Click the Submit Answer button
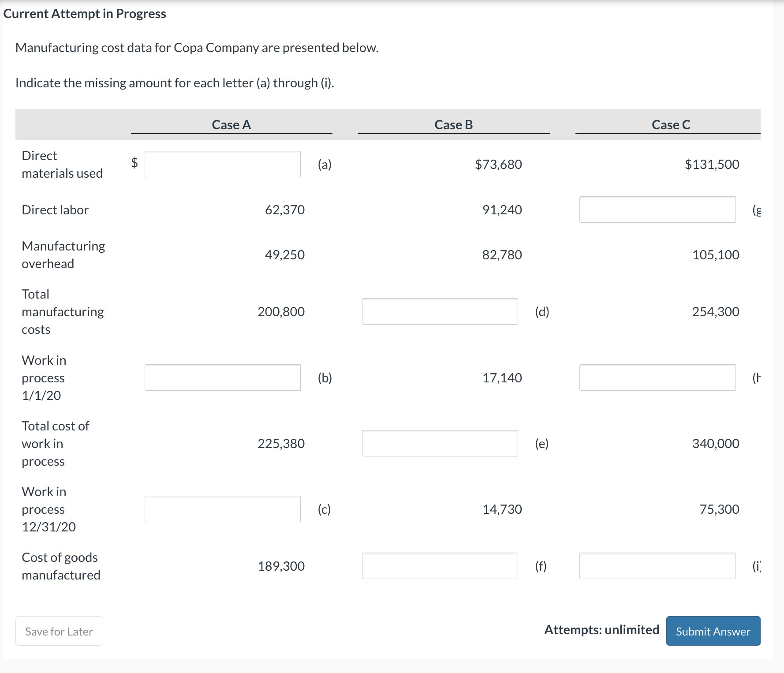The height and width of the screenshot is (673, 784). point(713,631)
